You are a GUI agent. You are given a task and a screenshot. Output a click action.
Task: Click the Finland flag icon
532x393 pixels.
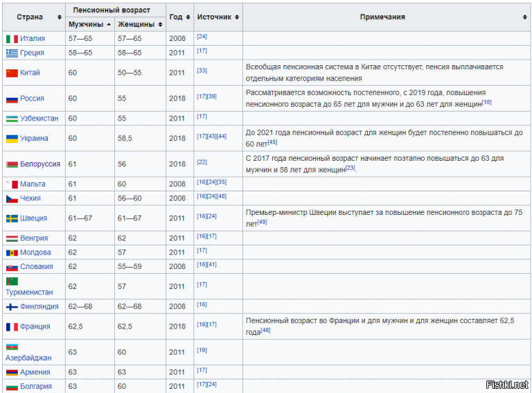(12, 306)
